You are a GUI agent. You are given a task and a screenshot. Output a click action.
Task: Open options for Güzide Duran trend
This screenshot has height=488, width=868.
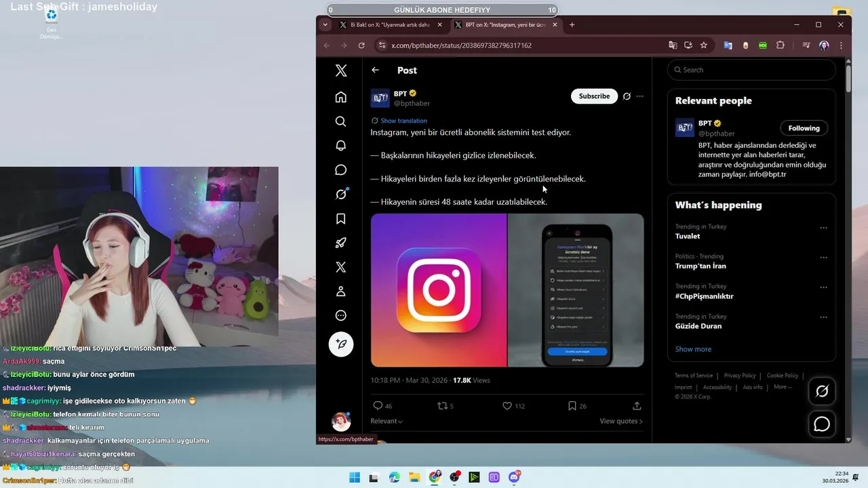(823, 317)
